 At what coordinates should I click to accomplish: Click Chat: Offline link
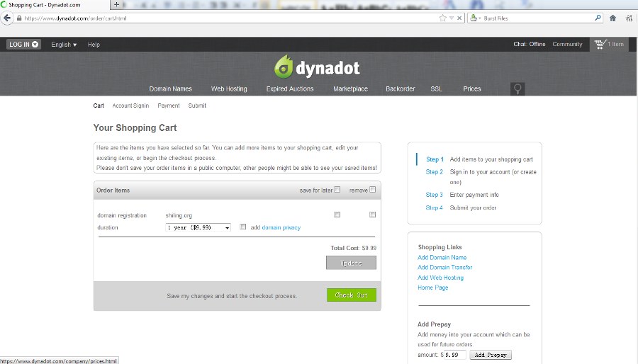[x=529, y=44]
